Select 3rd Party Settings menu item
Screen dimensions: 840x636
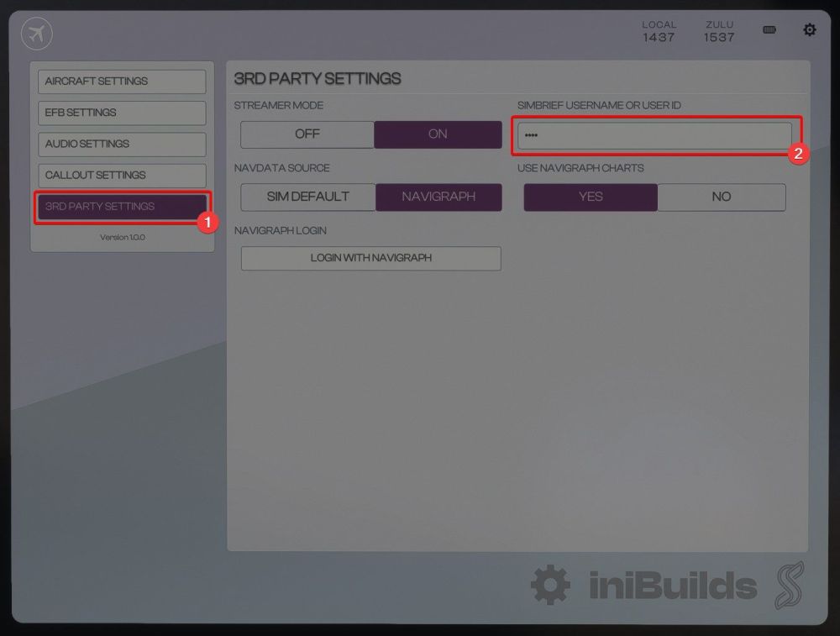point(122,207)
